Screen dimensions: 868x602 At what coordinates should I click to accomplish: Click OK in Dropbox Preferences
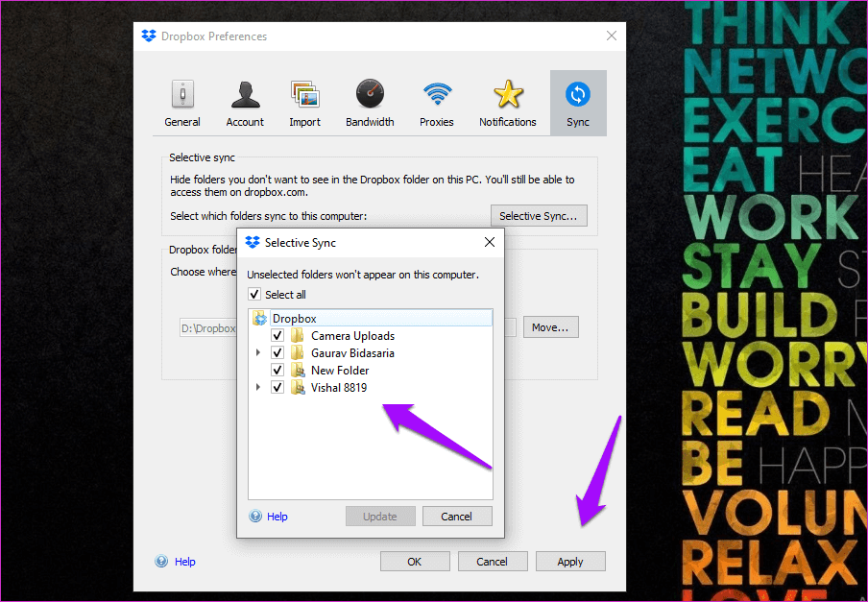[415, 562]
